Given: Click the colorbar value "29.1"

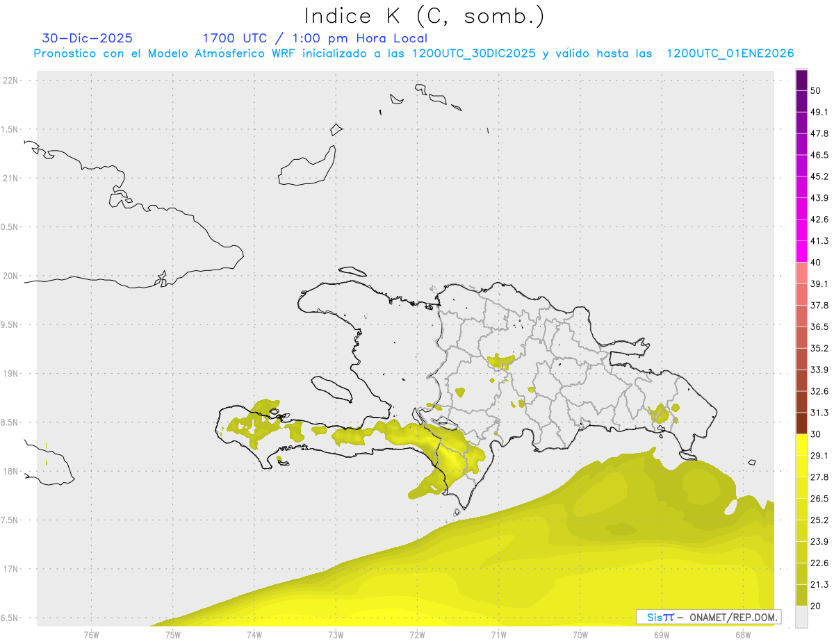Looking at the screenshot, I should click(819, 456).
